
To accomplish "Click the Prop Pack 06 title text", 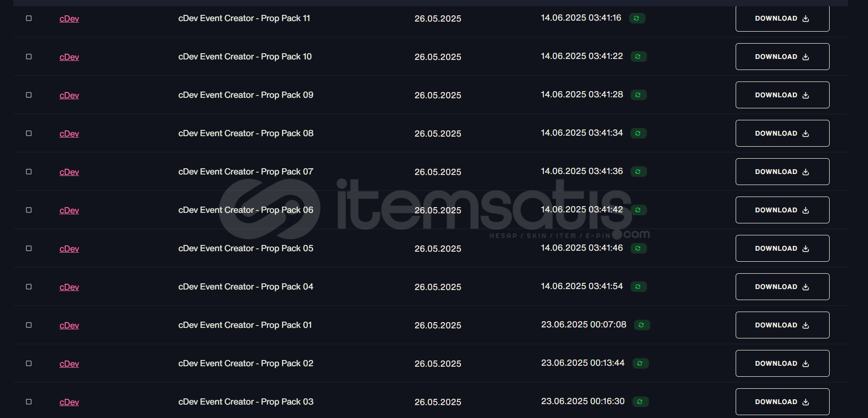I will (246, 210).
